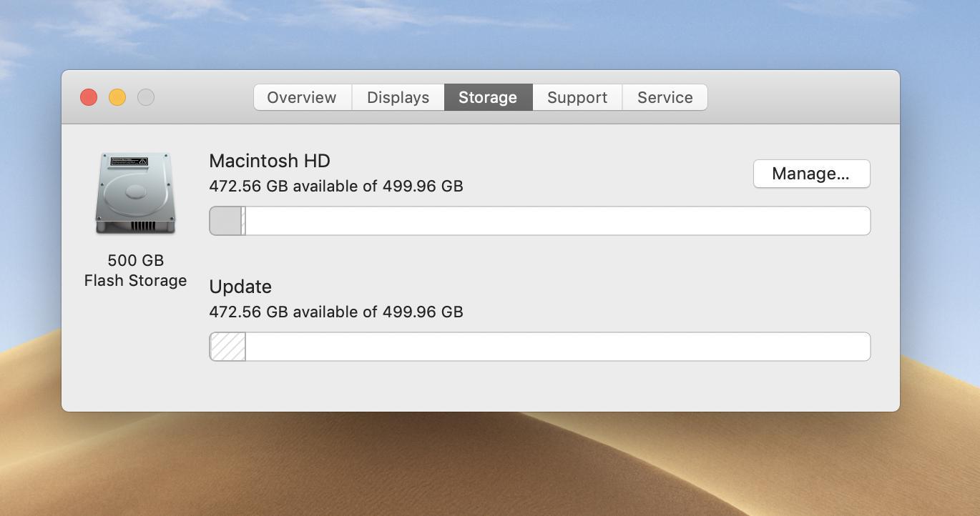
Task: Select the Update volume name
Action: [240, 287]
